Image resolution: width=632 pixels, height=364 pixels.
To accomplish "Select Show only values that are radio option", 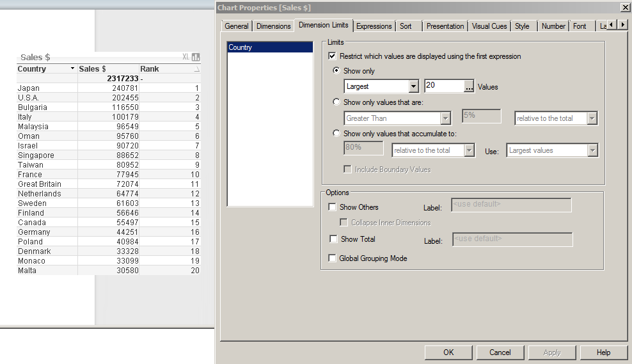I will point(336,102).
